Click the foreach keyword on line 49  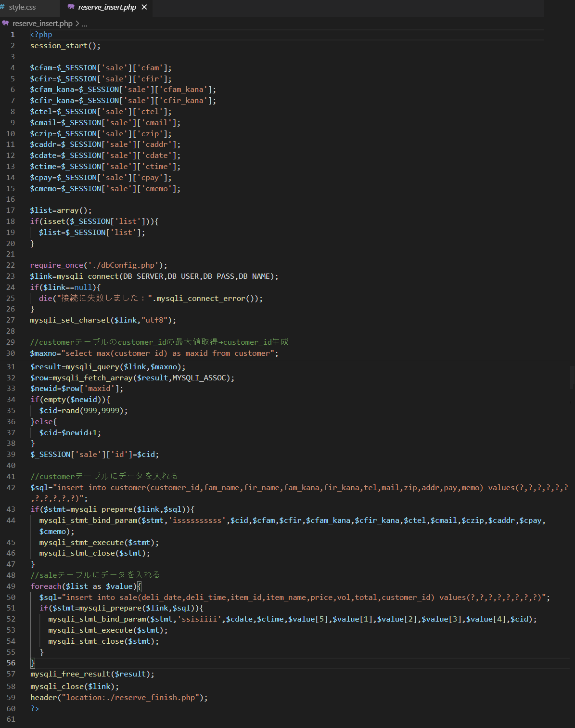46,586
